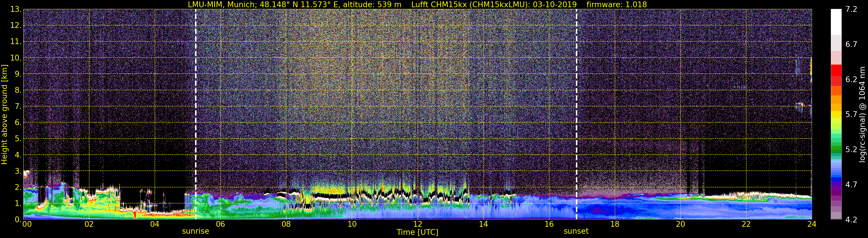Click the time axis tick '02'
The width and height of the screenshot is (868, 238).
89,224
